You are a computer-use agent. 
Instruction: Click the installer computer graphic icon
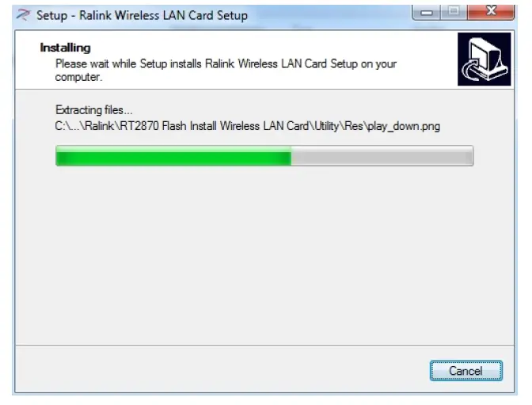484,59
